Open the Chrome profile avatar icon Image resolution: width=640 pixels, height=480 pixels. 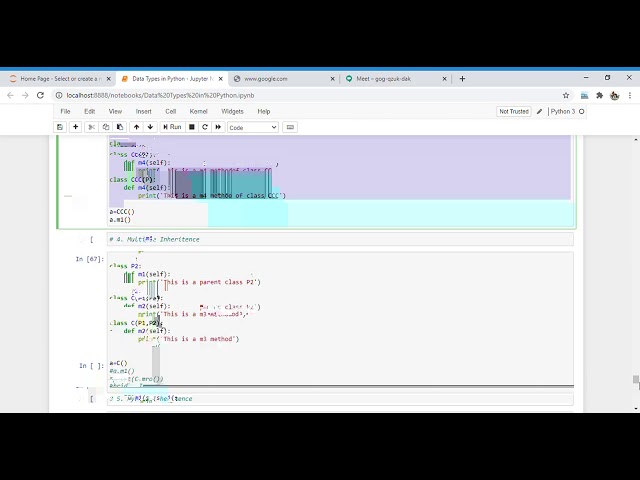coord(615,96)
